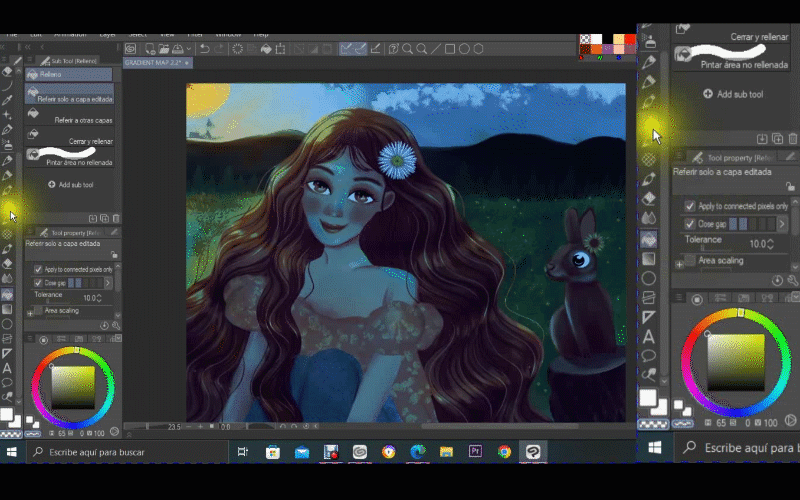800x500 pixels.
Task: Click the Undo arrow in the top toolbar
Action: [x=205, y=48]
